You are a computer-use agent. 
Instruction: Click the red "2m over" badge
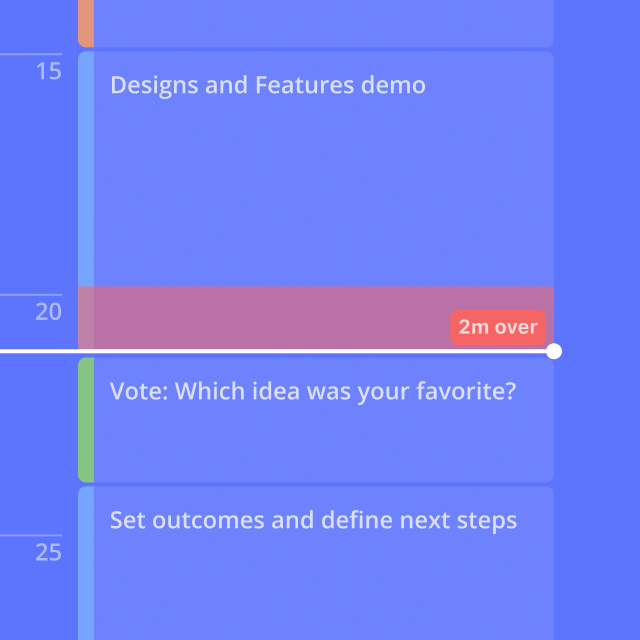498,327
